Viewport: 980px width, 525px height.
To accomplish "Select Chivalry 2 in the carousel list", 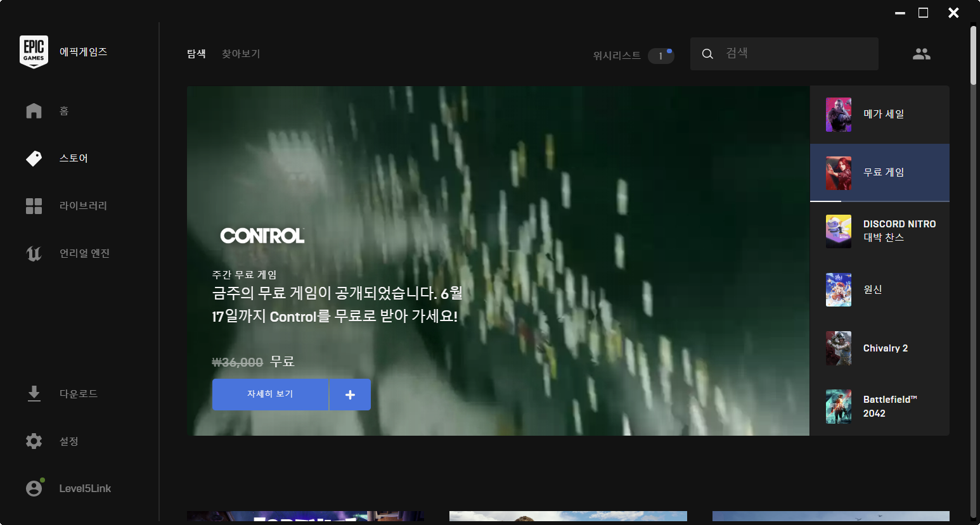I will coord(880,348).
